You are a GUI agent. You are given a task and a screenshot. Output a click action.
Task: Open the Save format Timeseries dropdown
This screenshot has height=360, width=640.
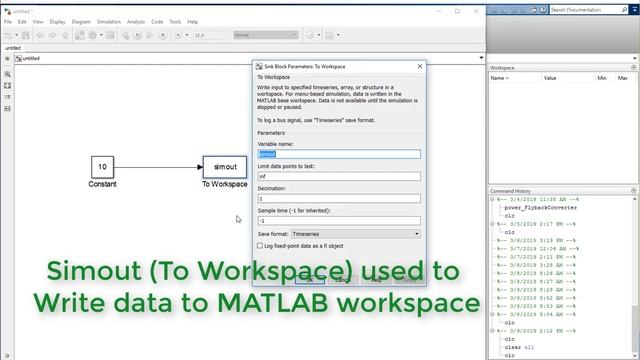356,234
